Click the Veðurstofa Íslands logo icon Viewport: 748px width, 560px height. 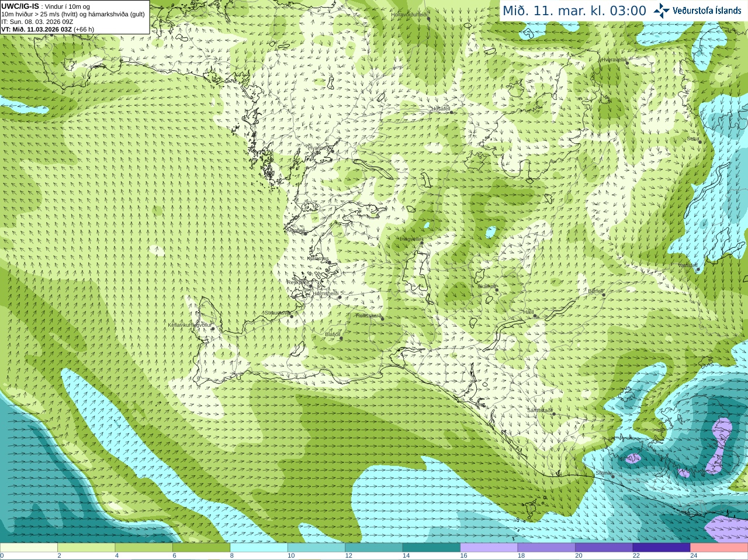661,11
